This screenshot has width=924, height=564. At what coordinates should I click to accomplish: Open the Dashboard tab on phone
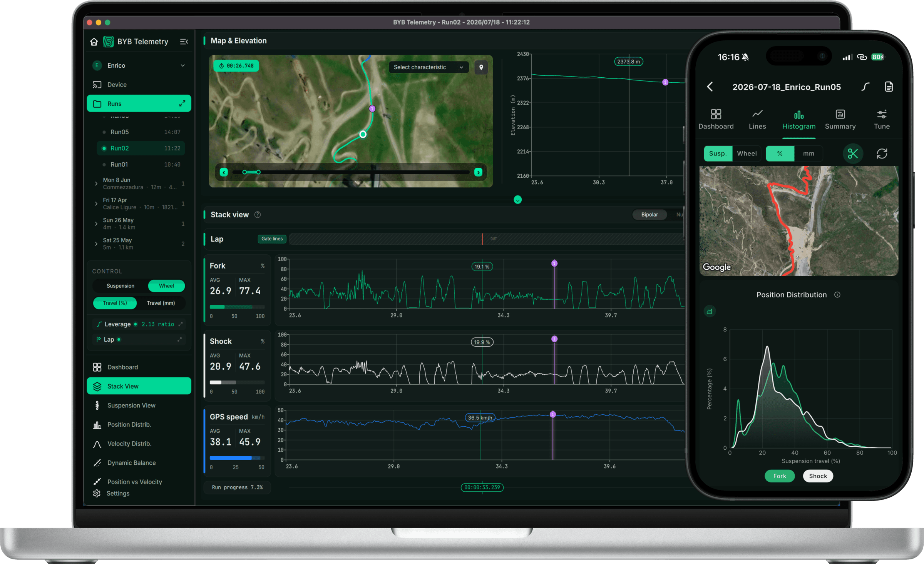click(x=716, y=120)
